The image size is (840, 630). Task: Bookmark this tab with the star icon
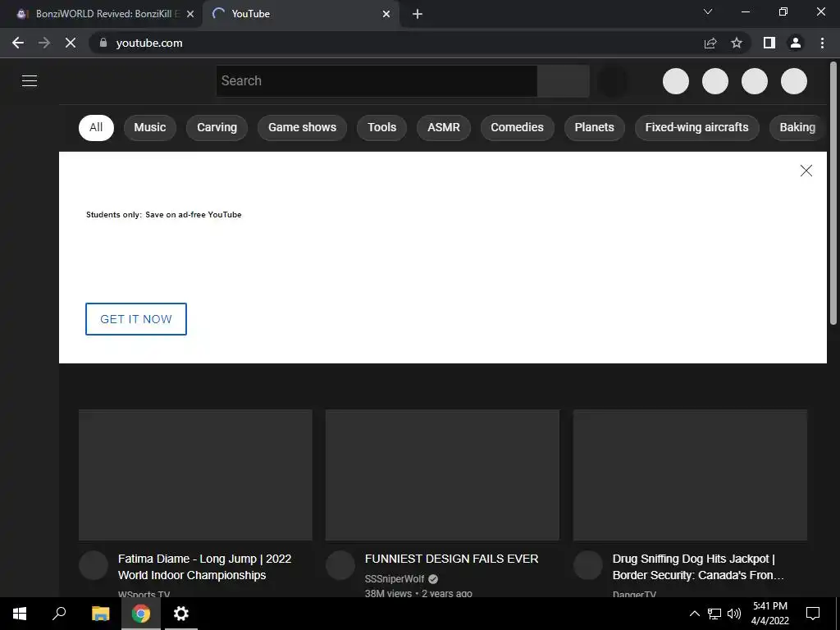coord(737,43)
